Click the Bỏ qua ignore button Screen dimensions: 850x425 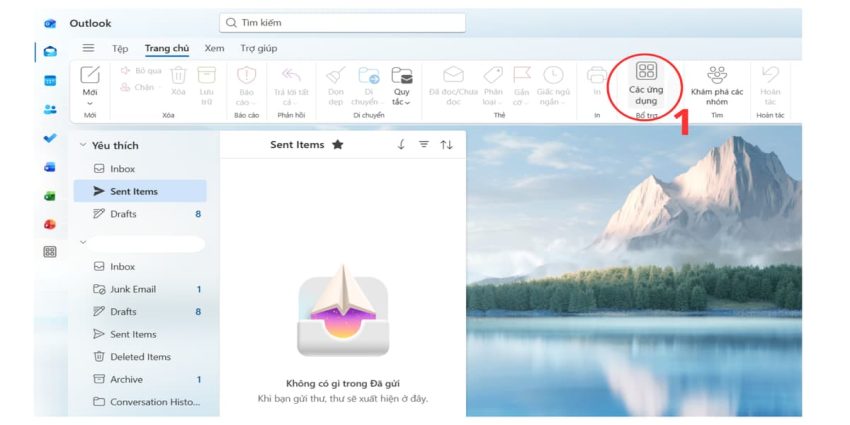[141, 71]
